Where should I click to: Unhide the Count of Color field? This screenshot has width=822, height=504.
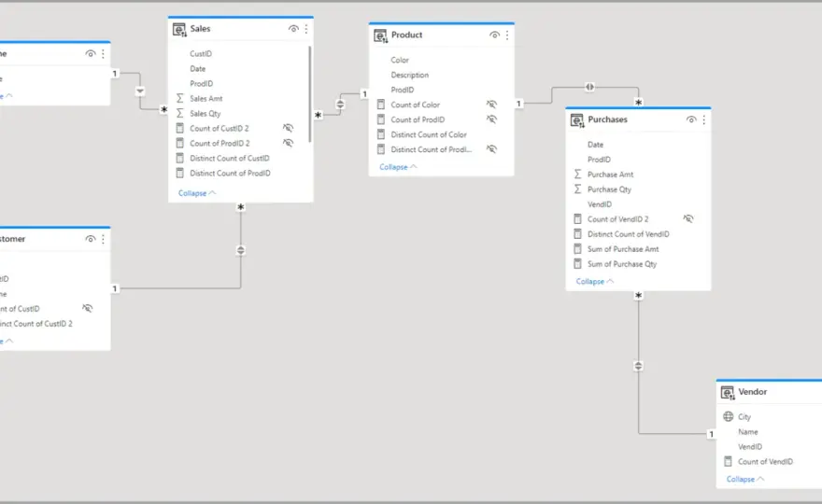coord(491,105)
